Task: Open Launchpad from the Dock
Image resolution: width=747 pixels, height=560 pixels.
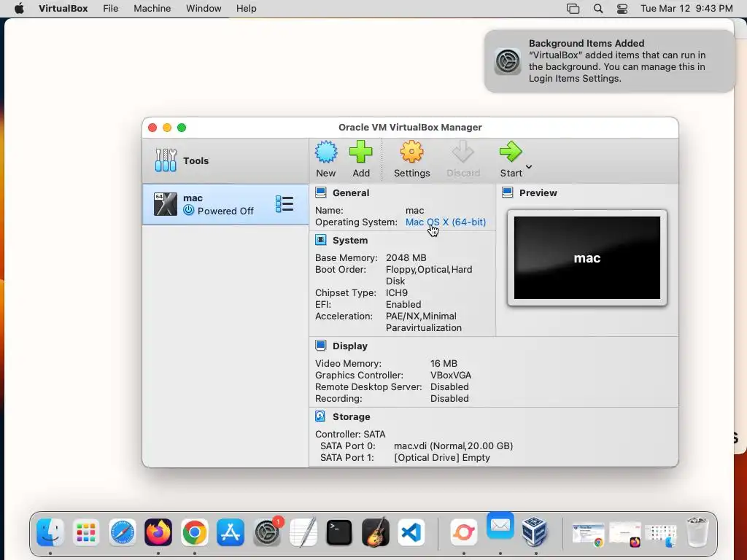Action: coord(86,532)
